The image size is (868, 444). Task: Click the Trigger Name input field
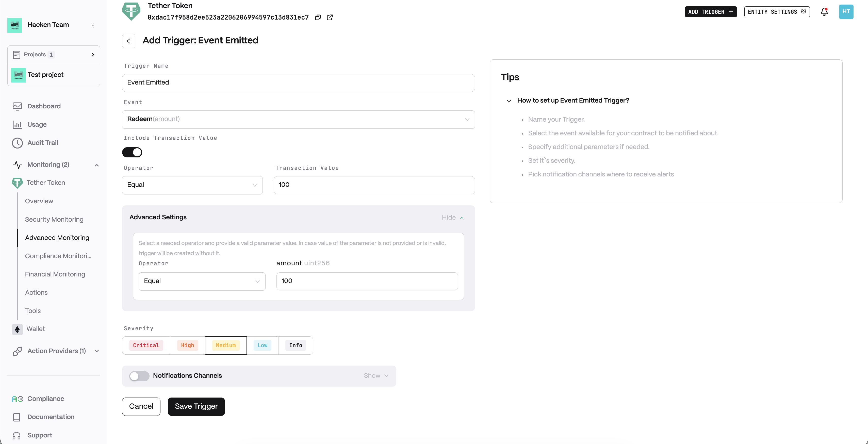[298, 83]
